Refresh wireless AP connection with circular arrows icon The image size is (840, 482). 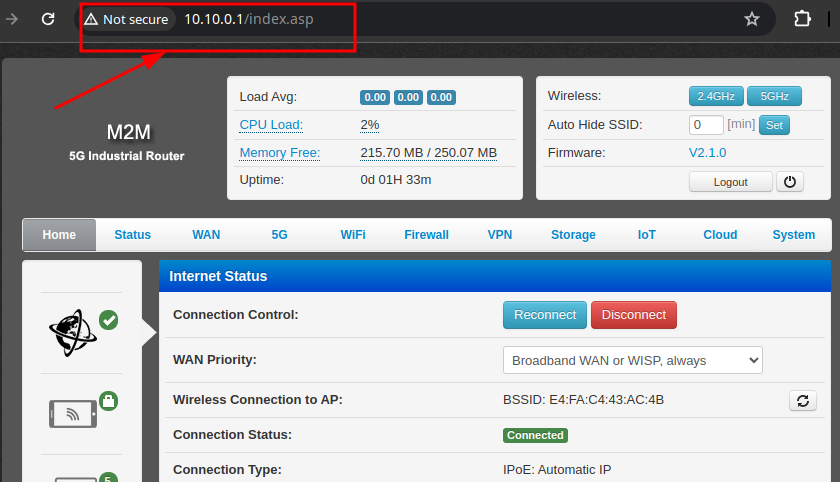tap(802, 401)
